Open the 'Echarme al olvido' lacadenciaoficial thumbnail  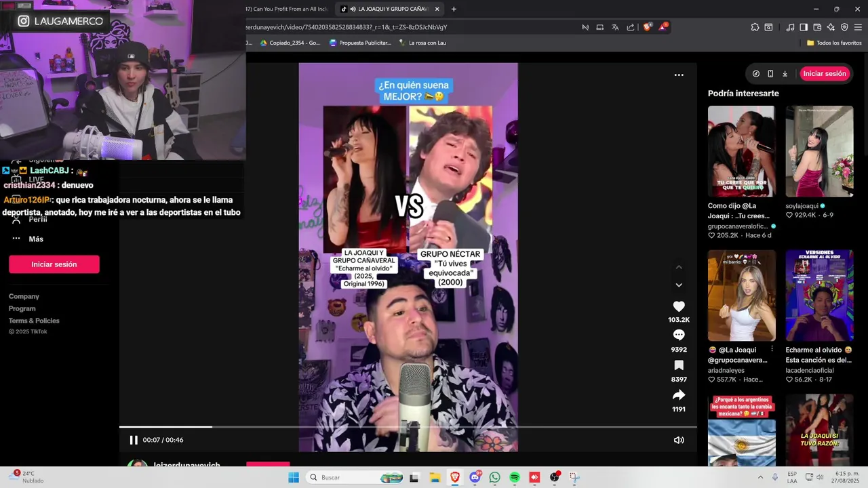coord(820,296)
